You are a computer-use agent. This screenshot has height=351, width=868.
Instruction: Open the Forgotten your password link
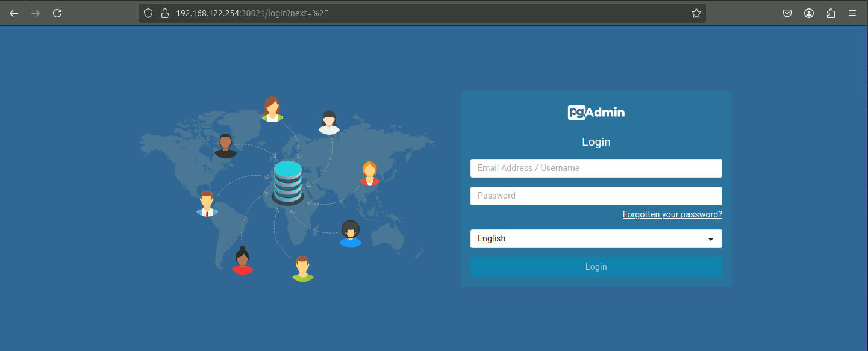point(672,214)
